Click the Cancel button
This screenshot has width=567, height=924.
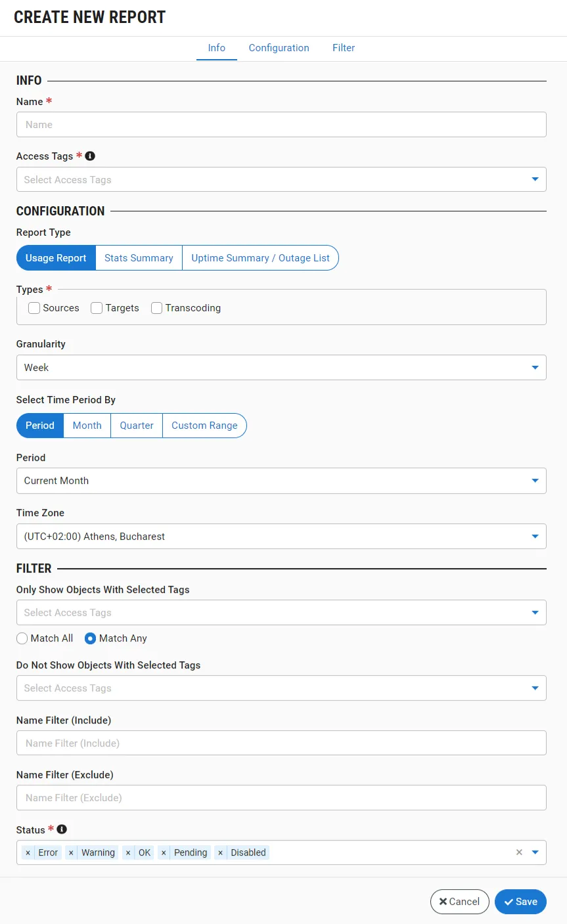[460, 902]
